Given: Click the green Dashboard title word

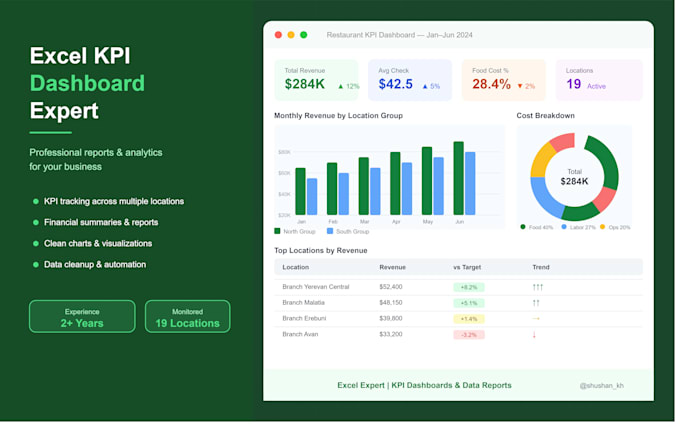Looking at the screenshot, I should [87, 83].
